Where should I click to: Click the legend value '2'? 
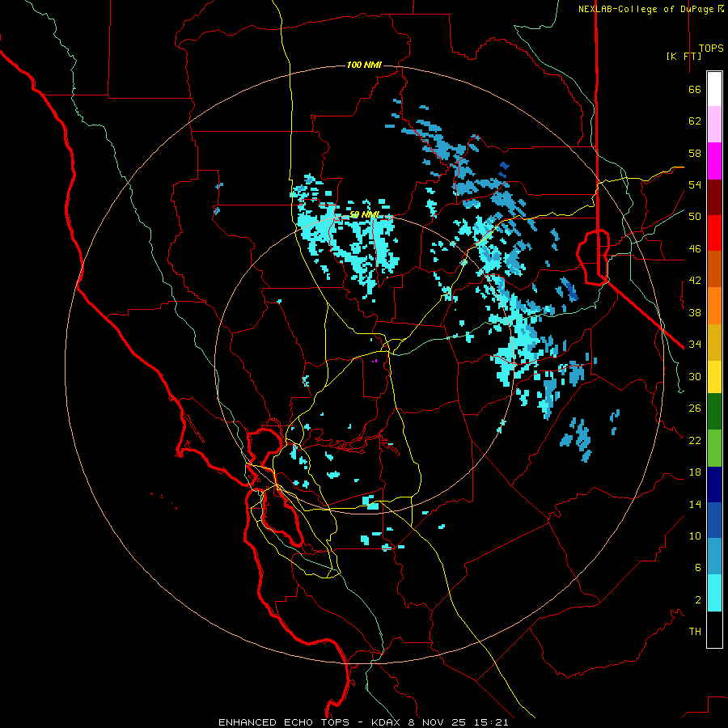(x=698, y=599)
